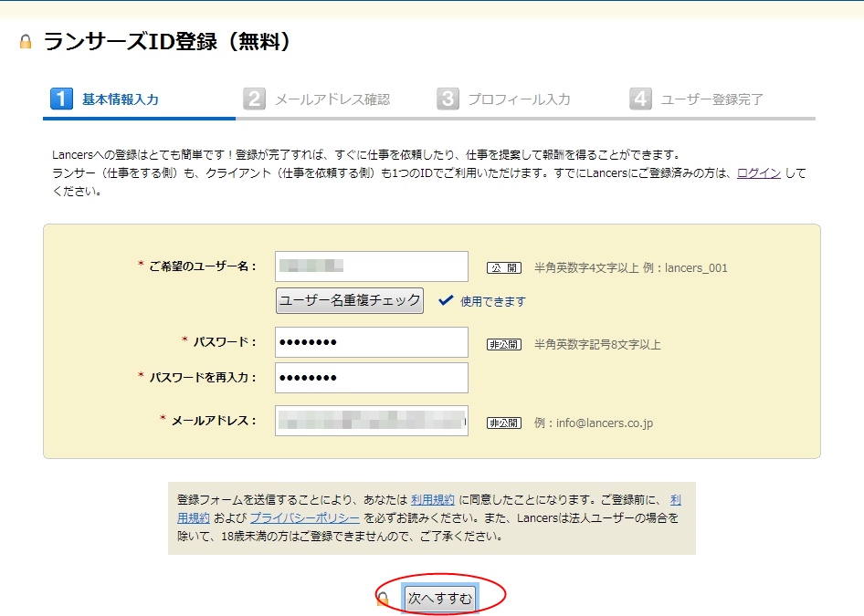The height and width of the screenshot is (616, 864).
Task: Focus the メールアドレス input field
Action: (x=372, y=421)
